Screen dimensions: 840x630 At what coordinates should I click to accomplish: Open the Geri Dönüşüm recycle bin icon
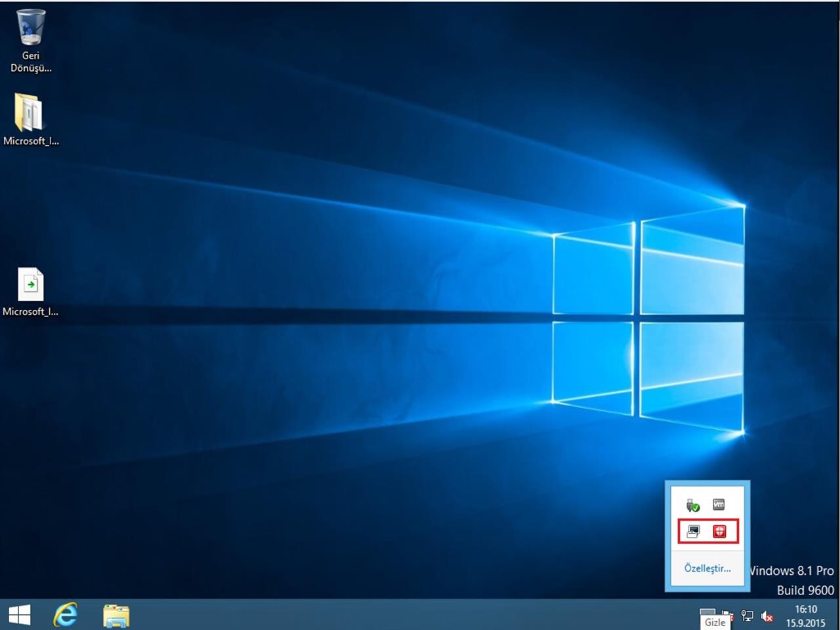point(30,41)
